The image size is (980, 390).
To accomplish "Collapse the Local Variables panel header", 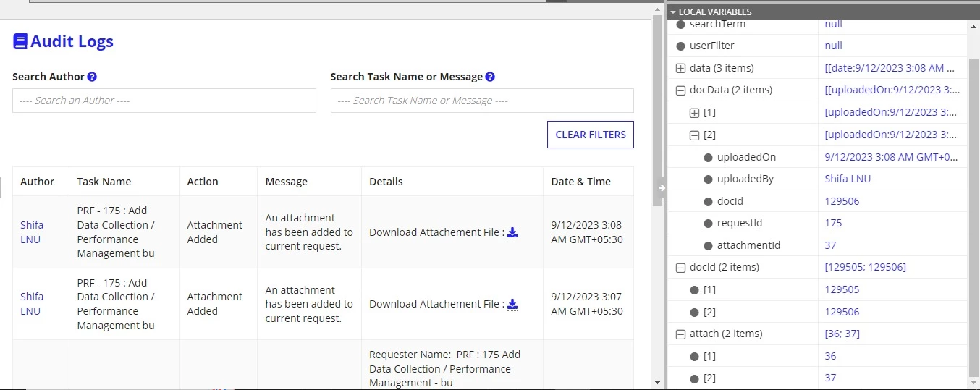I will click(672, 12).
